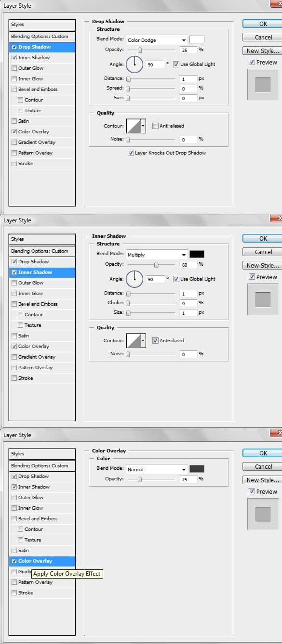The image size is (282, 644).
Task: Click the dark gray Color Overlay swatch
Action: (x=197, y=469)
